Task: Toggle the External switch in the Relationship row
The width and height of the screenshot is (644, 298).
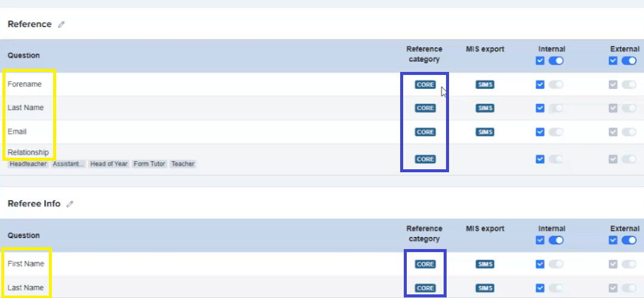Action: tap(629, 159)
